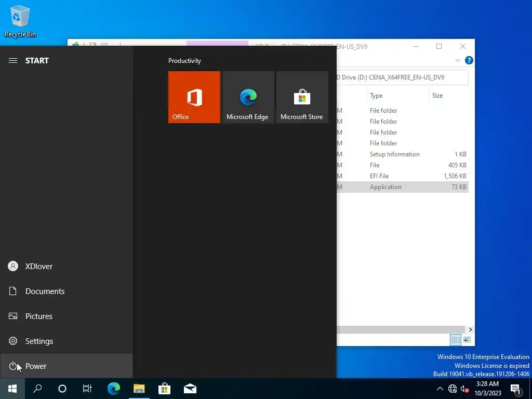Open Settings from Start sidebar
Image resolution: width=532 pixels, height=399 pixels.
tap(66, 341)
